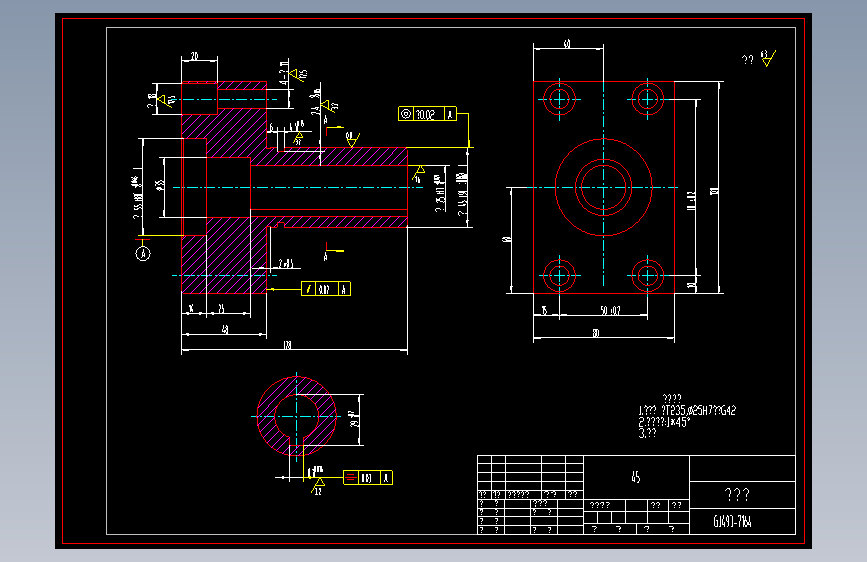Click technical note line 1 containing T235

[x=687, y=410]
